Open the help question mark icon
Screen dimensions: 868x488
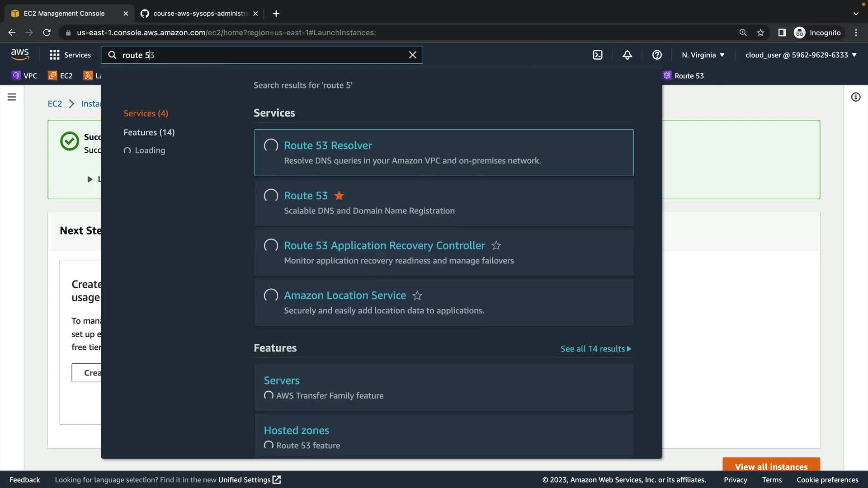[657, 55]
